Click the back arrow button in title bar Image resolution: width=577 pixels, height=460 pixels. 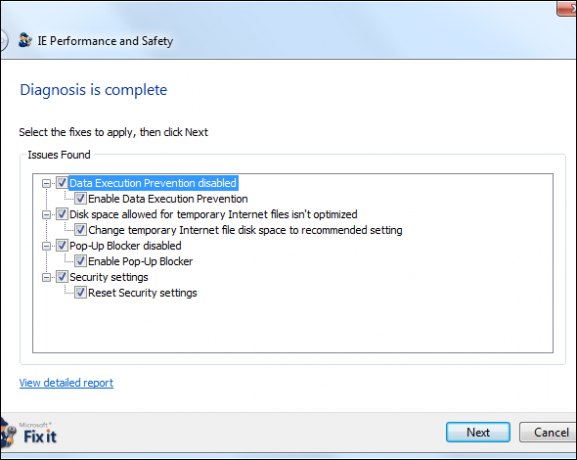pos(3,40)
